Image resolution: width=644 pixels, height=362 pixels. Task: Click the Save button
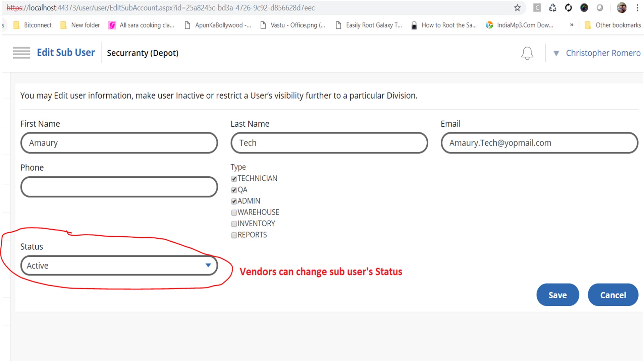pos(557,295)
